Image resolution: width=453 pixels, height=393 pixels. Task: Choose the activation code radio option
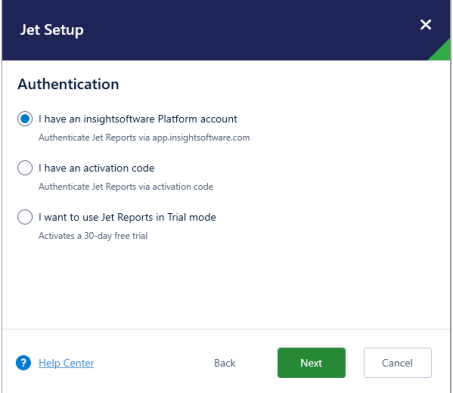point(25,168)
